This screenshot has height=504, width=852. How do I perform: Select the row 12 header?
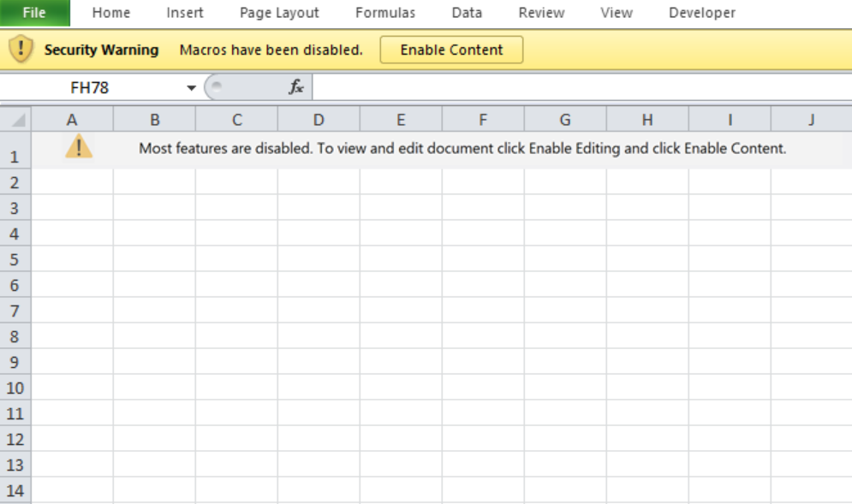[x=15, y=439]
